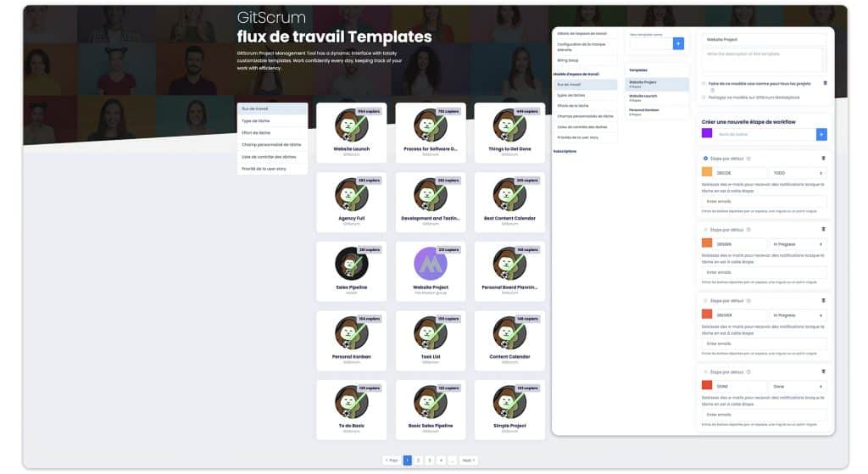Select 'Effort de tâche' in left list
Screen dimensions: 868x474
(272, 133)
